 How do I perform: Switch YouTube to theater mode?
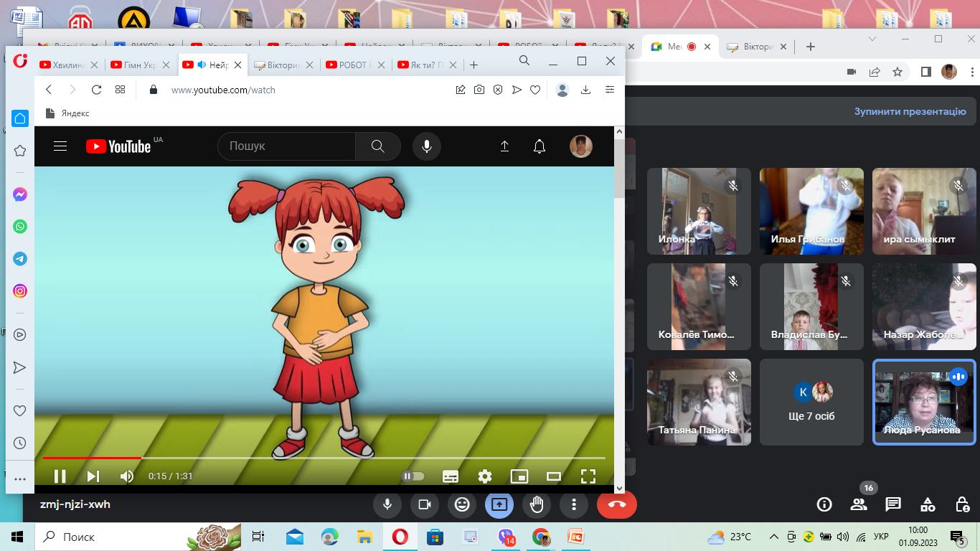click(554, 476)
